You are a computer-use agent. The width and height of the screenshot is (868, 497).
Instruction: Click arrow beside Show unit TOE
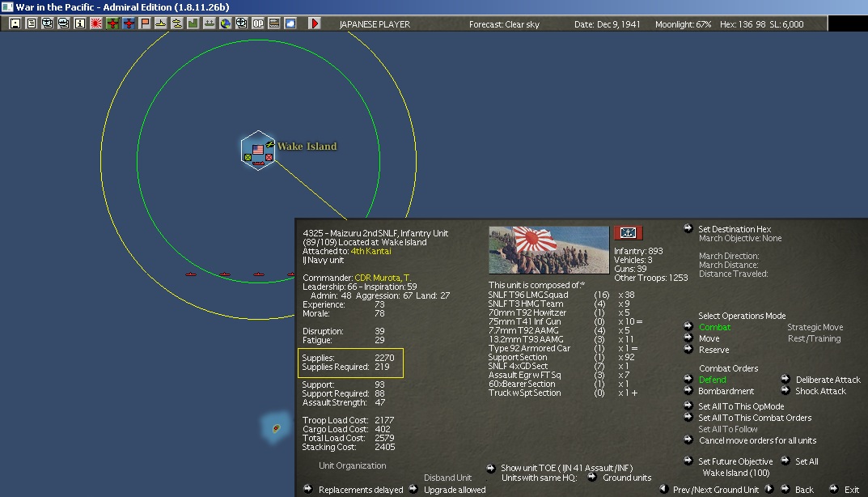coord(490,468)
